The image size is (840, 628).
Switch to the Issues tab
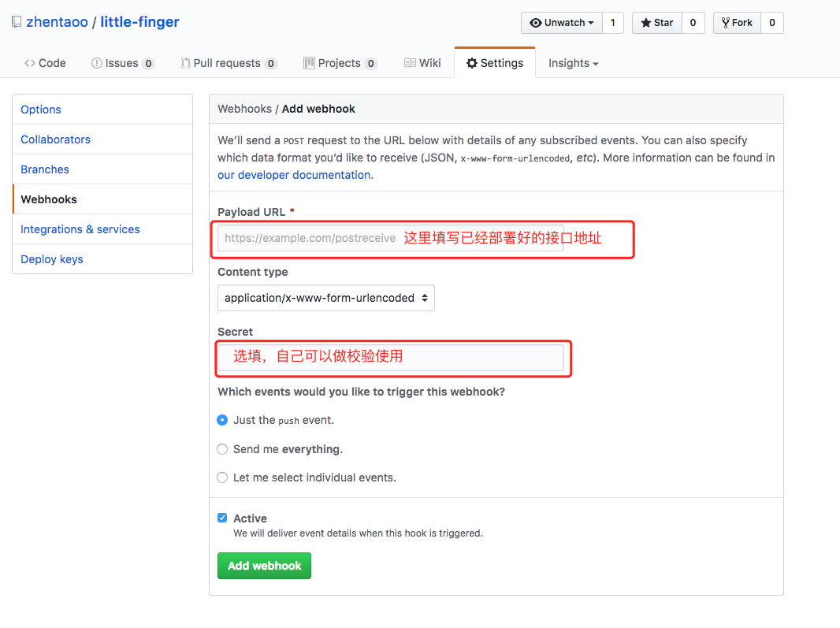tap(123, 63)
